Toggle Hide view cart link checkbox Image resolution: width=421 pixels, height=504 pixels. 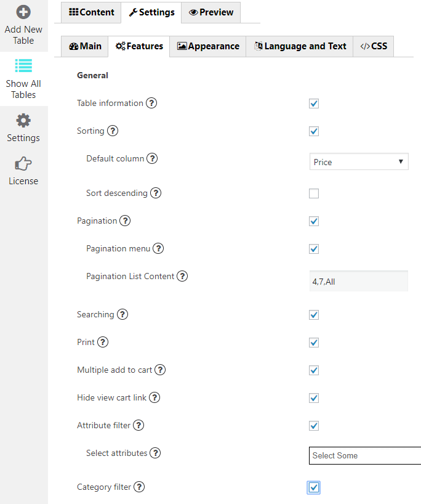(x=314, y=398)
